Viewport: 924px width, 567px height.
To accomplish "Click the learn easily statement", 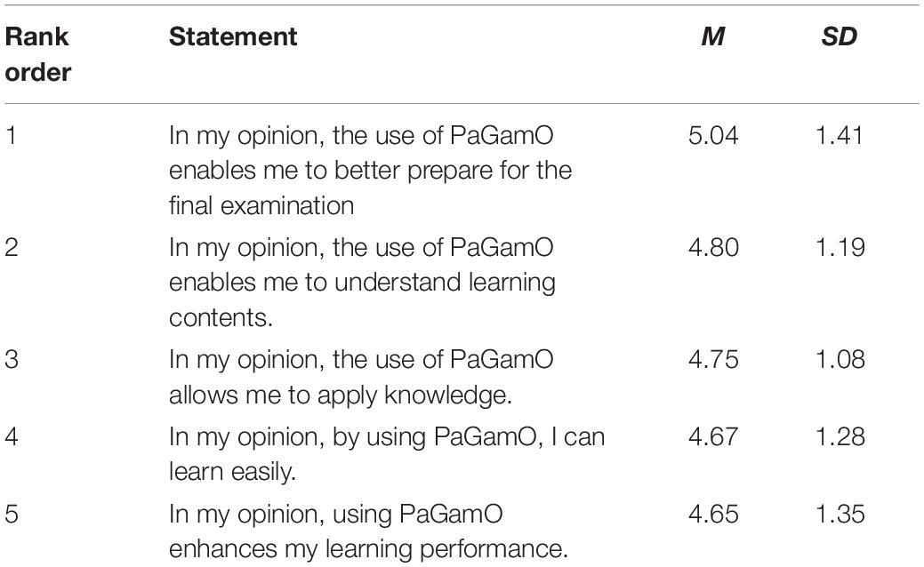I will pyautogui.click(x=387, y=454).
